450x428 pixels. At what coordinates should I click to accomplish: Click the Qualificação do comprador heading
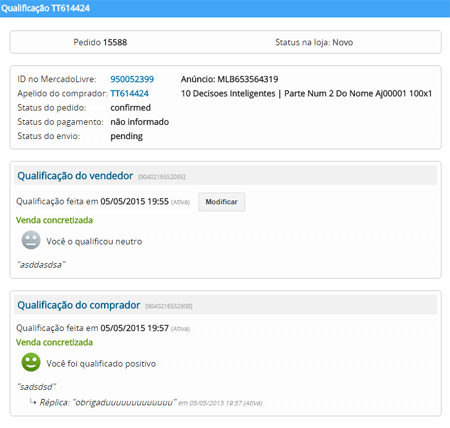pyautogui.click(x=79, y=305)
